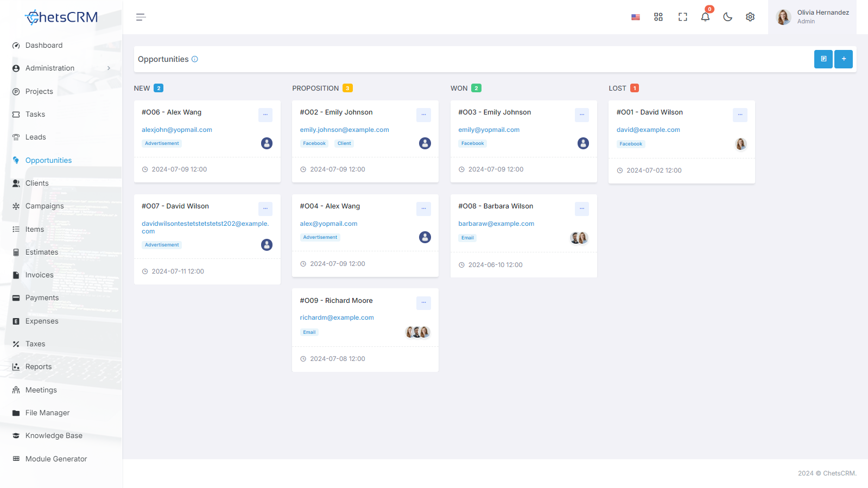Image resolution: width=868 pixels, height=488 pixels.
Task: Open options menu for #003 Emily Johnson
Action: pyautogui.click(x=582, y=115)
